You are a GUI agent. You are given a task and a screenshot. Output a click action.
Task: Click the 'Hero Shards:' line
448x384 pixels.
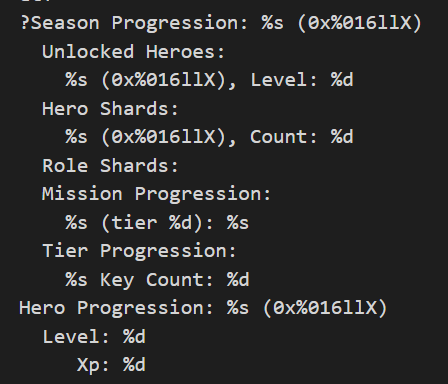tap(110, 109)
